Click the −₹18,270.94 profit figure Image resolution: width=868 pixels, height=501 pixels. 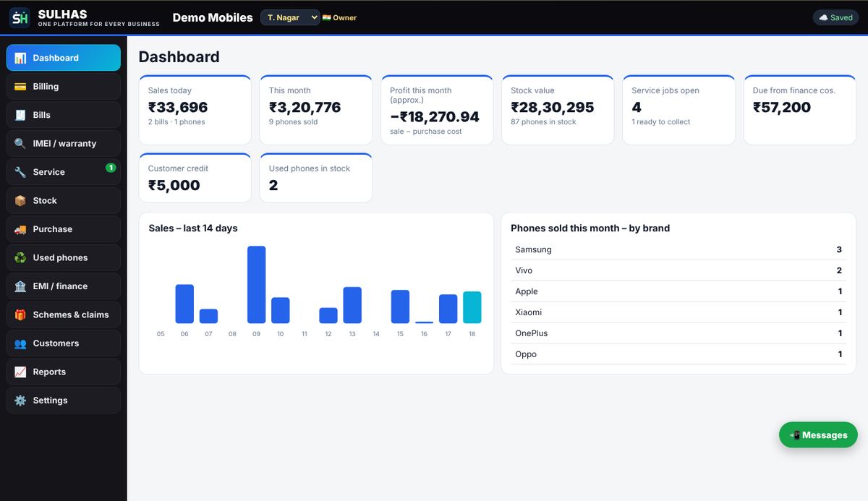[435, 117]
